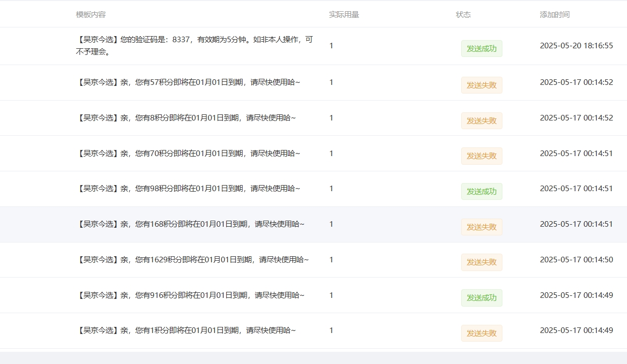The height and width of the screenshot is (364, 627).
Task: Click the usage value 1 in the 8337 row
Action: click(x=332, y=45)
